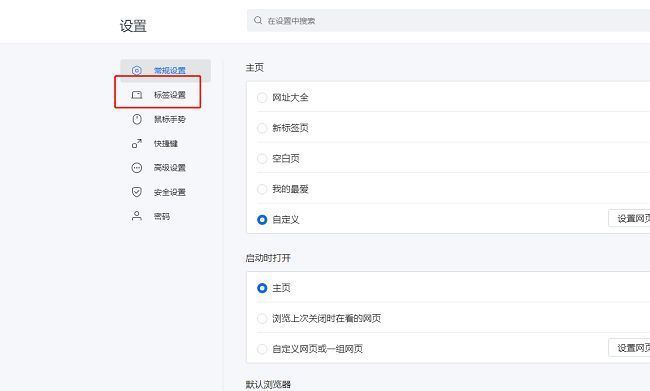The image size is (650, 391).
Task: Click the 启动时打开 section heading
Action: [x=268, y=258]
